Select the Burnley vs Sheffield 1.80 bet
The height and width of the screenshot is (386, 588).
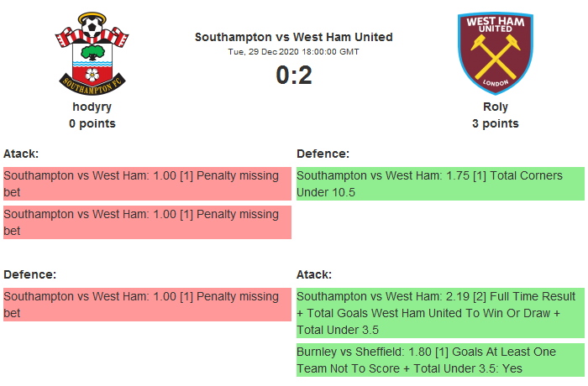(x=440, y=359)
